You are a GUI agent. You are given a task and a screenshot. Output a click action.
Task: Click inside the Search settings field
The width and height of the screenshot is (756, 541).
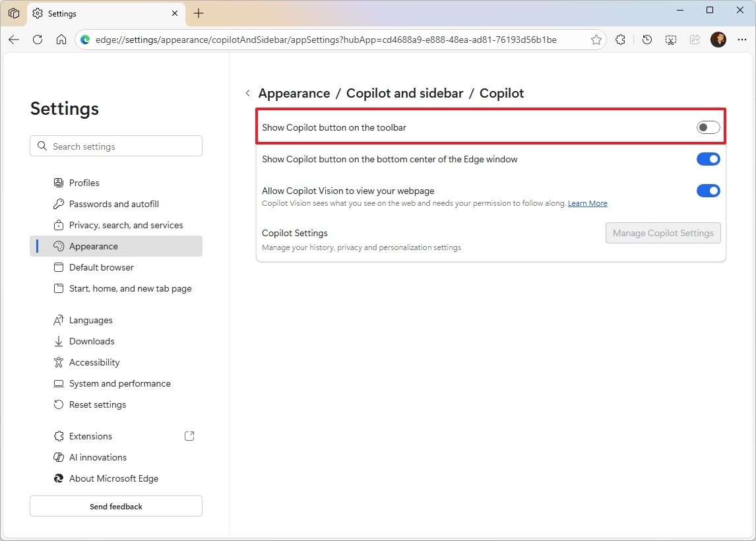tap(115, 146)
